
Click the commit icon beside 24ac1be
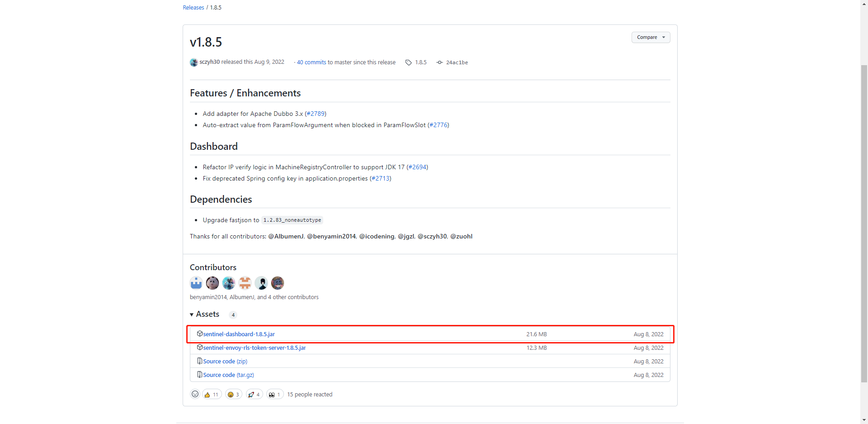point(439,62)
